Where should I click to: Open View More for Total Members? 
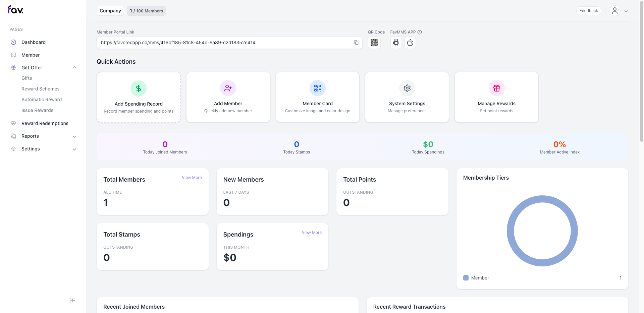tap(192, 178)
